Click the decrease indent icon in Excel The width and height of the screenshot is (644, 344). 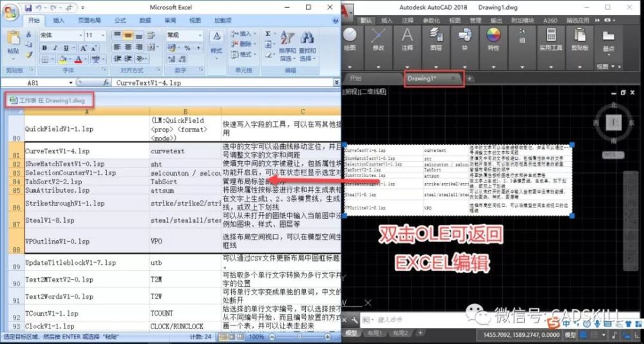(117, 59)
